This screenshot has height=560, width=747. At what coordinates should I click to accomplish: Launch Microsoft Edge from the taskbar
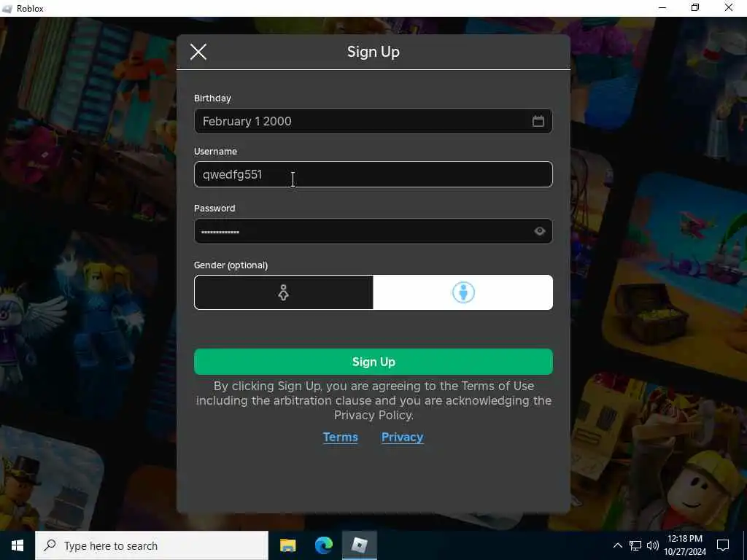[x=323, y=545]
